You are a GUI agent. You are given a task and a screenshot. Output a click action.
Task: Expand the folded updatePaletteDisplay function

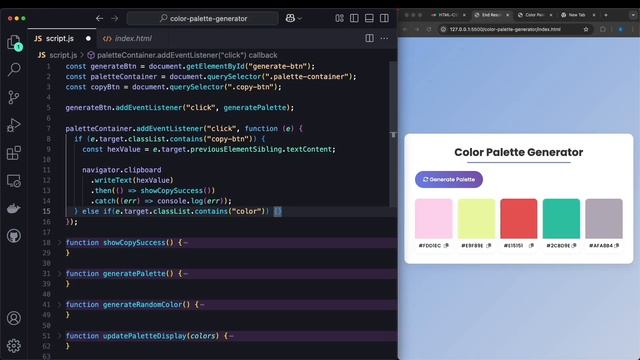[59, 336]
